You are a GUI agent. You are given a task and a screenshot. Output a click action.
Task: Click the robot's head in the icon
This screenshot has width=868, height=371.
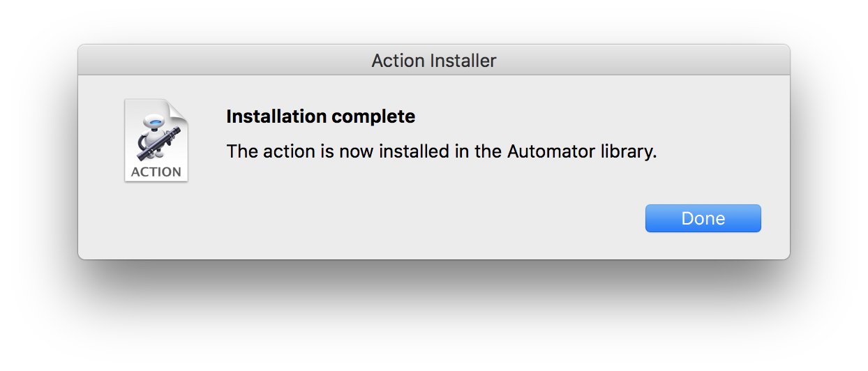[155, 121]
